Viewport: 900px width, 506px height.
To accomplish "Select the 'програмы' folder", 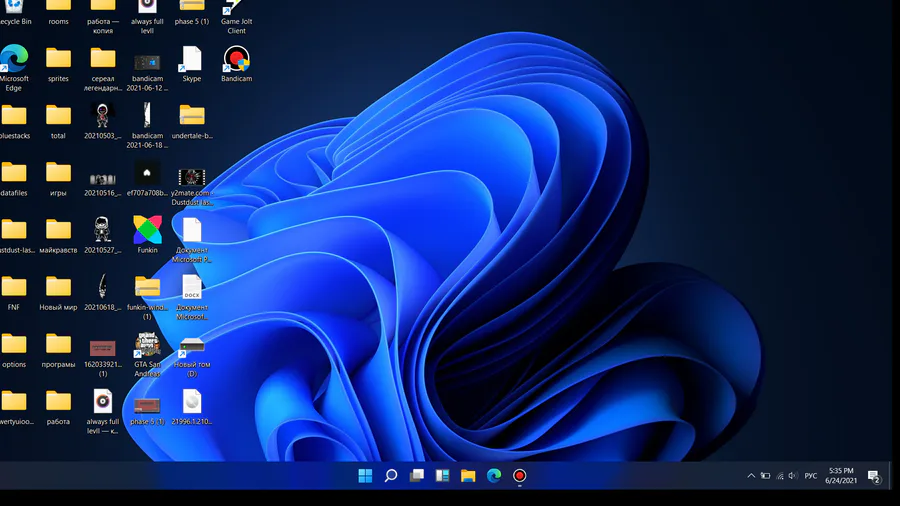I will click(x=58, y=351).
